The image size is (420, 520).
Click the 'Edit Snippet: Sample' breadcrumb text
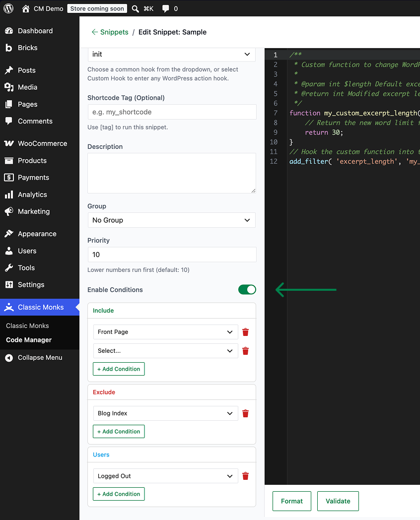point(172,32)
